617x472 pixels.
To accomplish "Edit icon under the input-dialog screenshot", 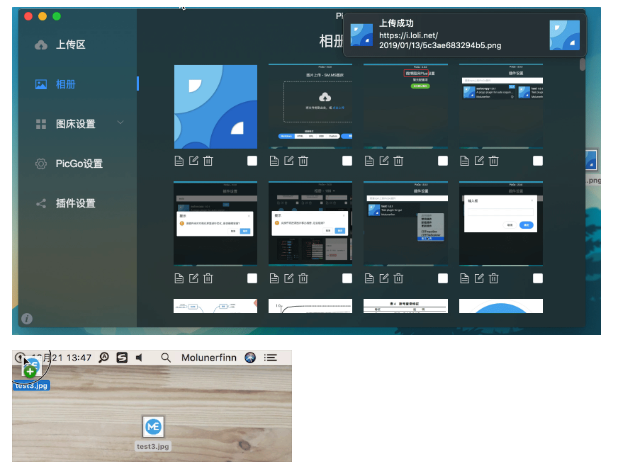I will pyautogui.click(x=479, y=278).
